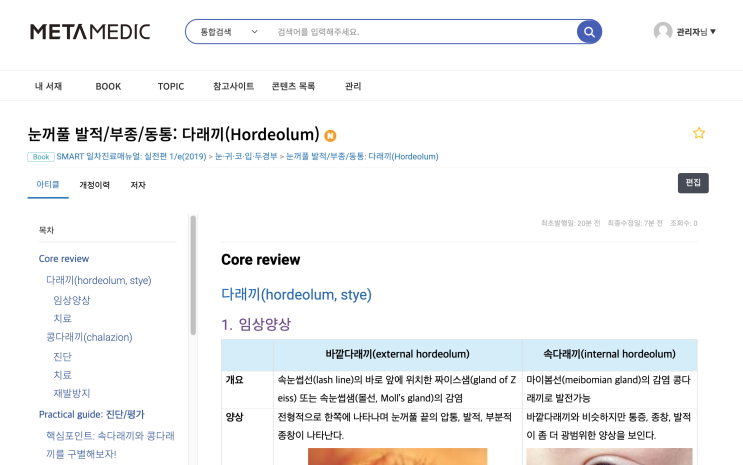Image resolution: width=743 pixels, height=465 pixels.
Task: Jump to Practical guide: 진단/평가 section
Action: (91, 414)
